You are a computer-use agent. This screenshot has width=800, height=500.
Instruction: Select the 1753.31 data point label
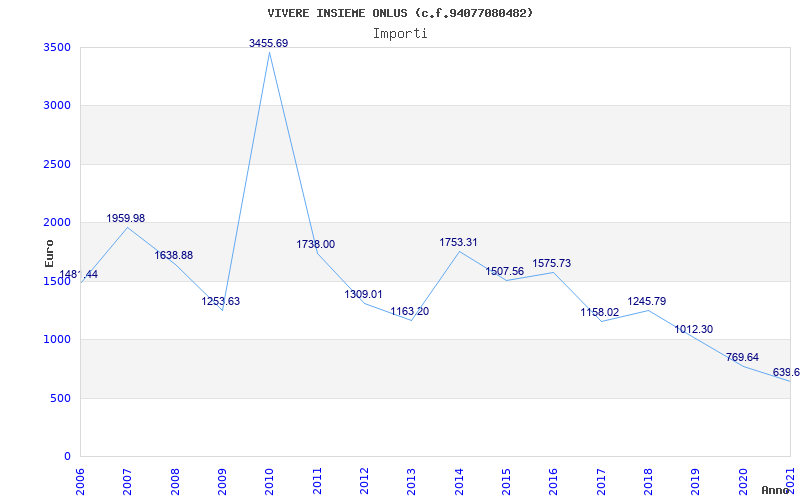coord(458,242)
